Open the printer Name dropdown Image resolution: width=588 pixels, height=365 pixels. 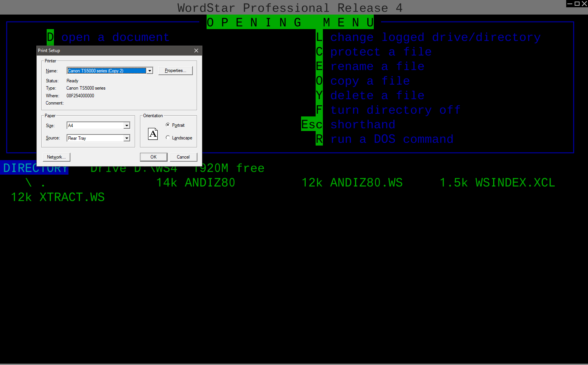pos(150,70)
